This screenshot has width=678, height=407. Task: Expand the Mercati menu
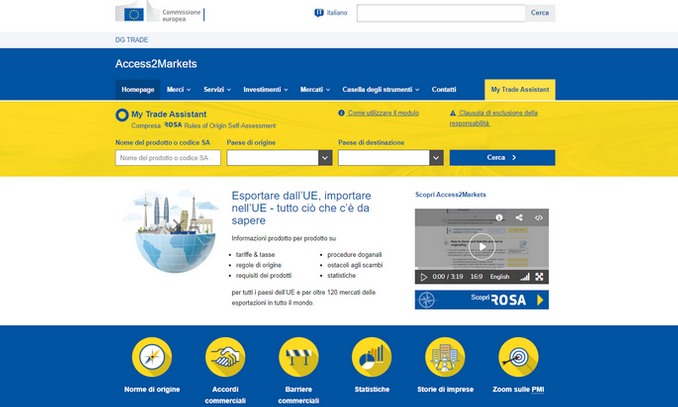pos(315,90)
